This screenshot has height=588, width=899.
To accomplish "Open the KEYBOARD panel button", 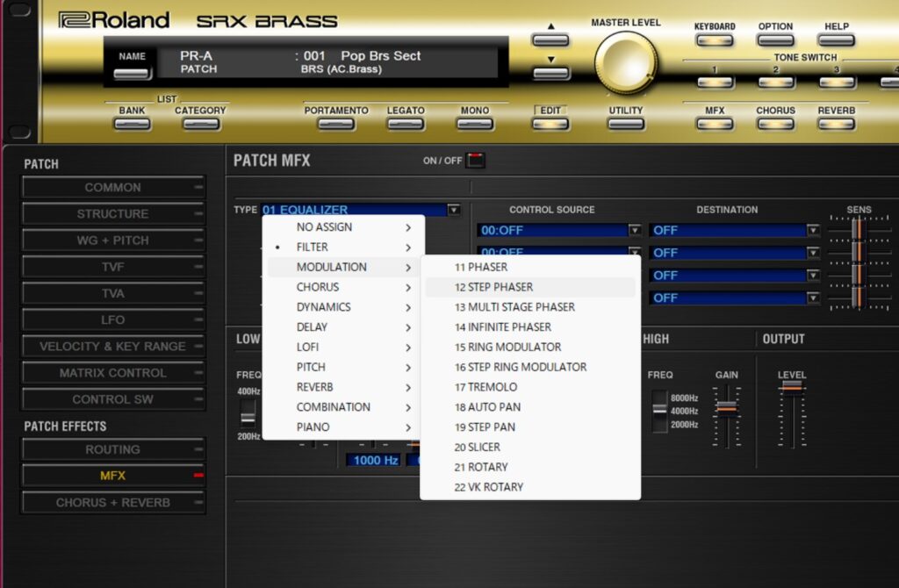I will [x=715, y=40].
